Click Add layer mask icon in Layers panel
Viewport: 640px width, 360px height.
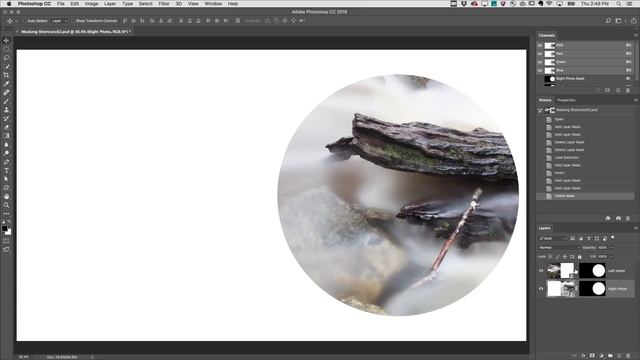[x=592, y=356]
